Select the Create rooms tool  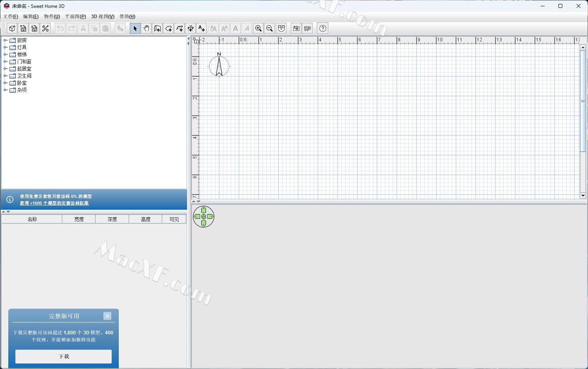click(x=169, y=28)
